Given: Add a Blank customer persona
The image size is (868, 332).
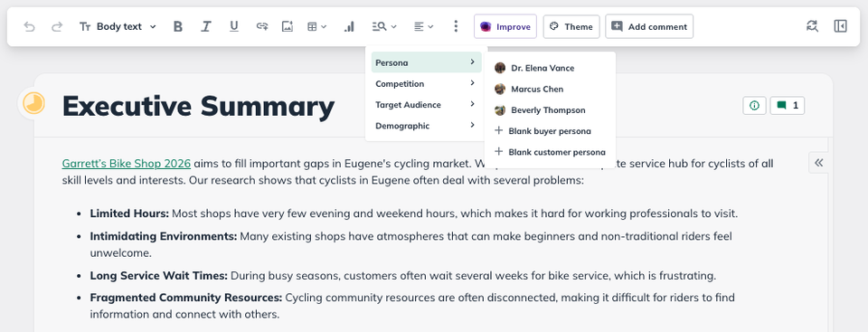Looking at the screenshot, I should coord(550,152).
